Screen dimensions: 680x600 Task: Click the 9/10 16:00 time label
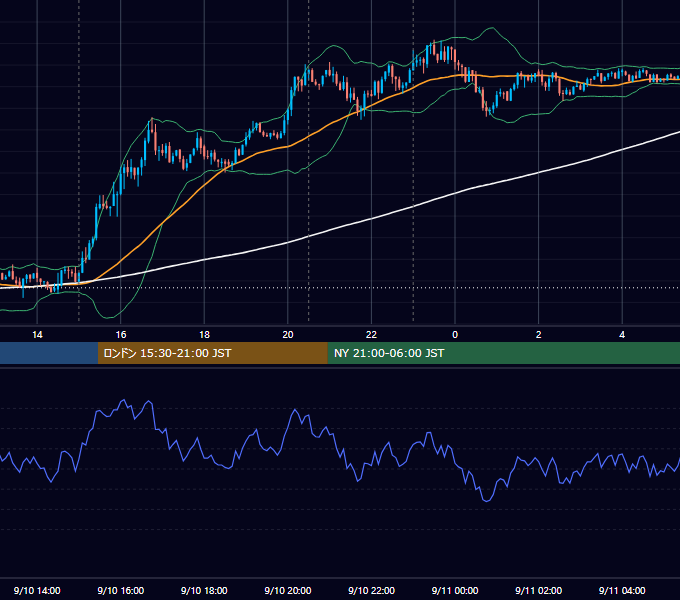[x=121, y=590]
